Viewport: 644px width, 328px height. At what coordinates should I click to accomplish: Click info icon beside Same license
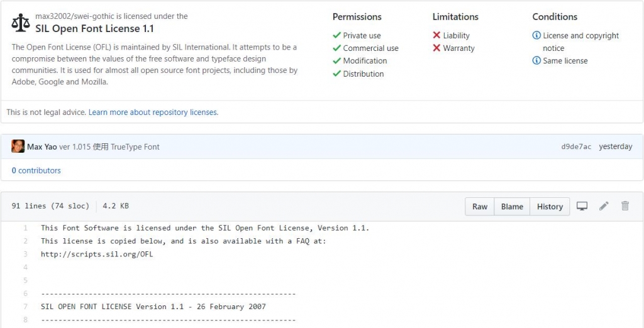click(x=536, y=61)
